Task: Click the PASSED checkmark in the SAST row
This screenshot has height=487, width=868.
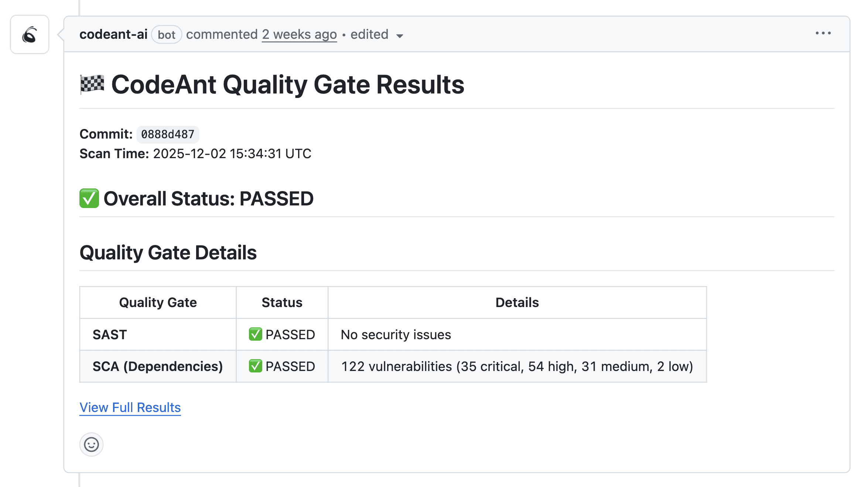Action: (256, 334)
